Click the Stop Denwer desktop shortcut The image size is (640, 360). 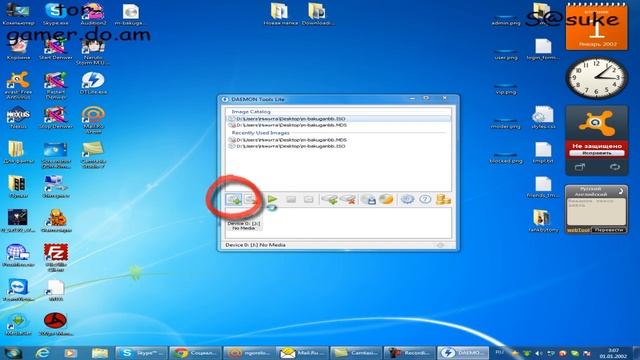(x=56, y=118)
